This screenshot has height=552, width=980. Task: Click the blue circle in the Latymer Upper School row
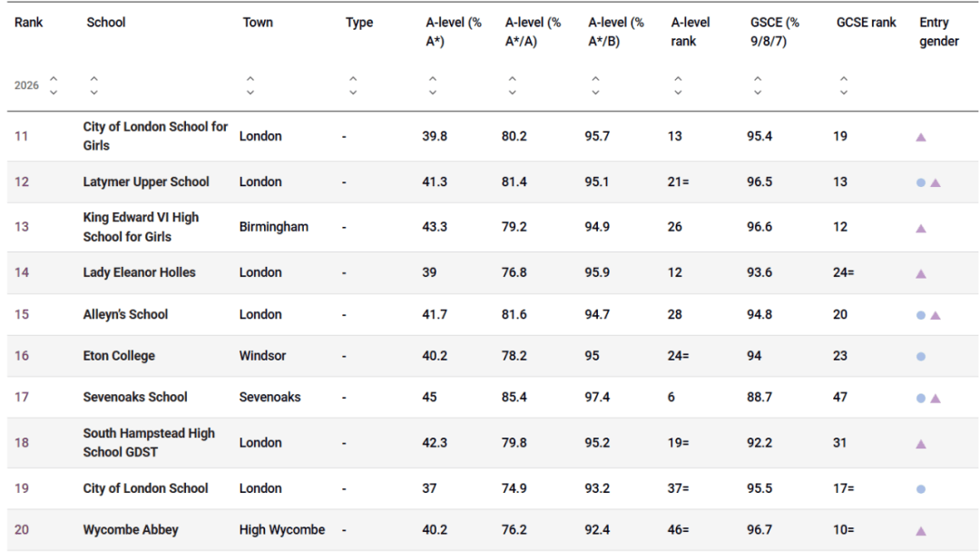pos(921,182)
